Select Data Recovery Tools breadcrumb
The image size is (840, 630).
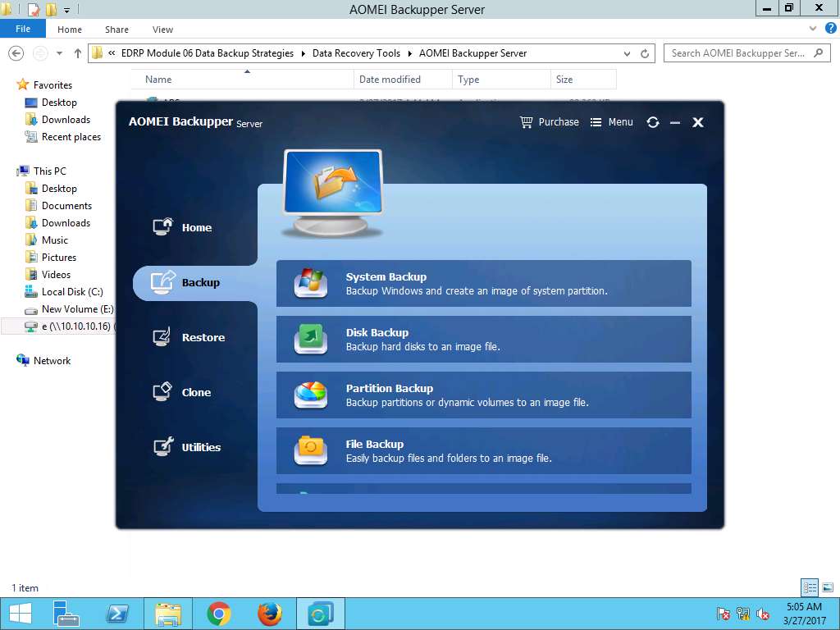point(356,53)
